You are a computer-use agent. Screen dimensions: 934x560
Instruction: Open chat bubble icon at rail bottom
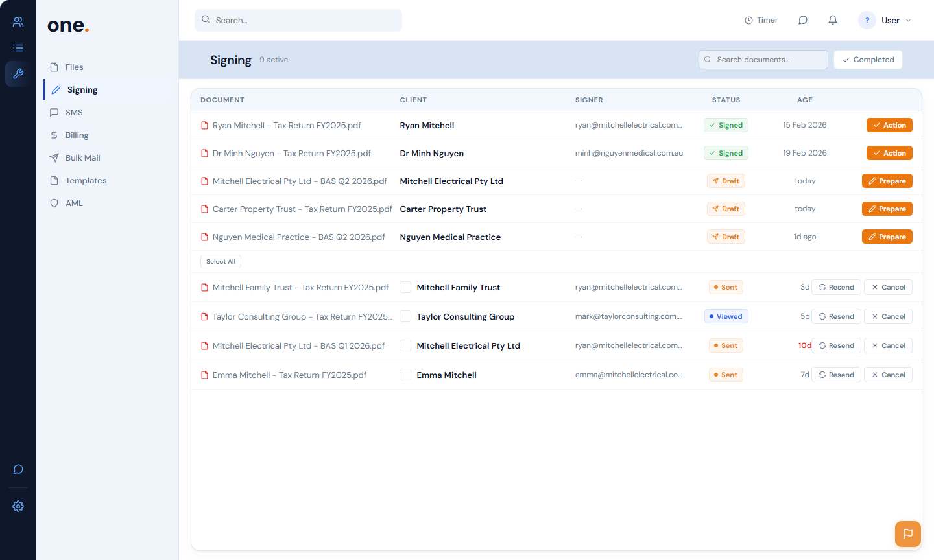(18, 469)
